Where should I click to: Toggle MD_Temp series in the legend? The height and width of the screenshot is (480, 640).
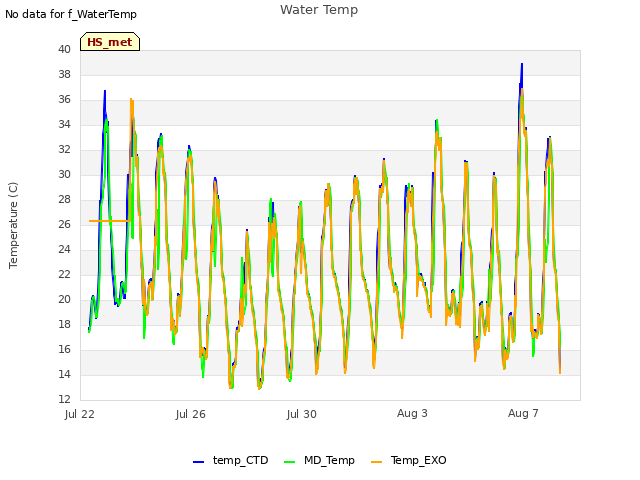tap(319, 460)
